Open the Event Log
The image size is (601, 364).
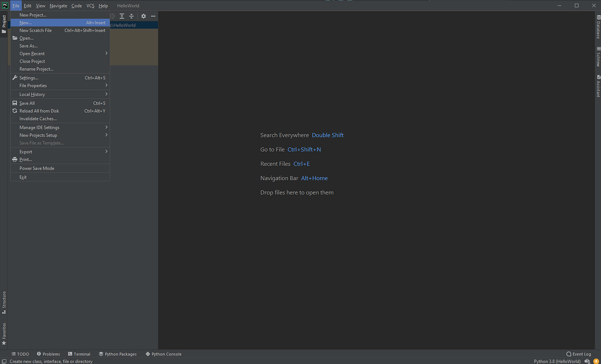(x=579, y=354)
